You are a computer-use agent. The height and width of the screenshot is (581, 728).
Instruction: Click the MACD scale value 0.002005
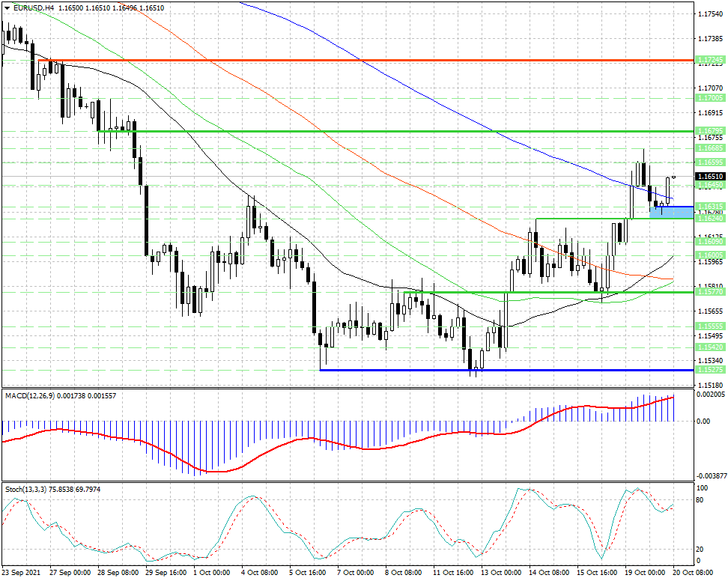tap(710, 394)
